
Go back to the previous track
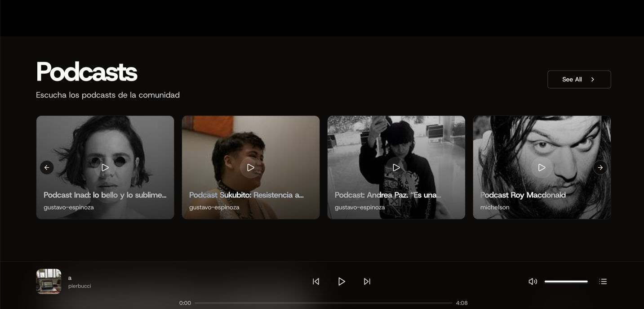(316, 281)
